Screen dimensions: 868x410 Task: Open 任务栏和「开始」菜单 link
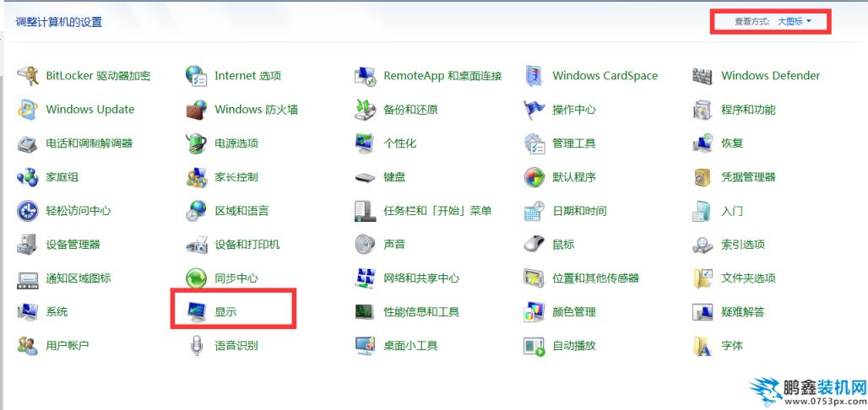tap(437, 211)
